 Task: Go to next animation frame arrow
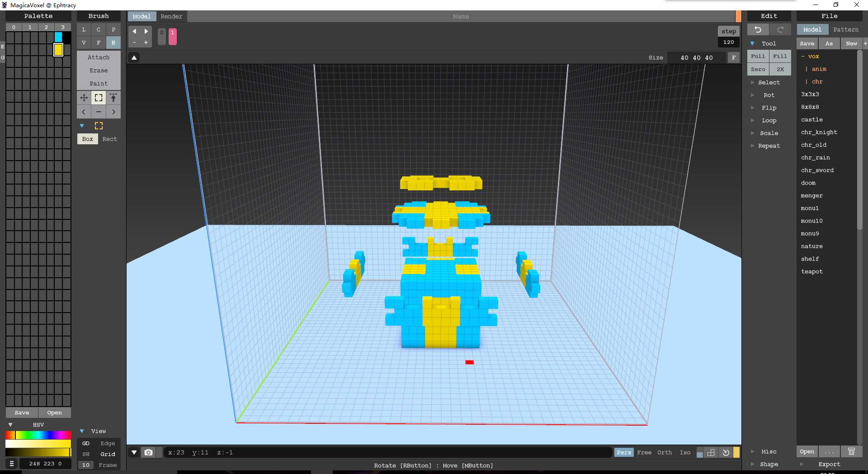146,31
